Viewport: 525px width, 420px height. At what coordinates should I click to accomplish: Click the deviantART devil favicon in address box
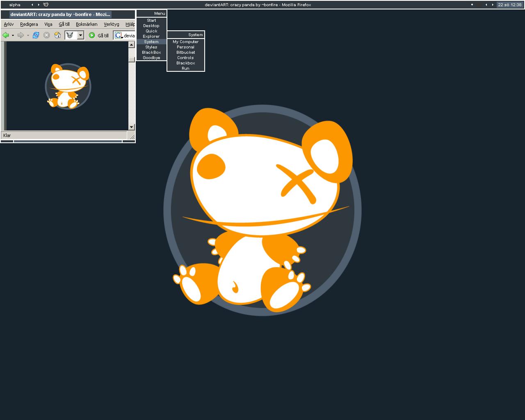click(x=70, y=35)
